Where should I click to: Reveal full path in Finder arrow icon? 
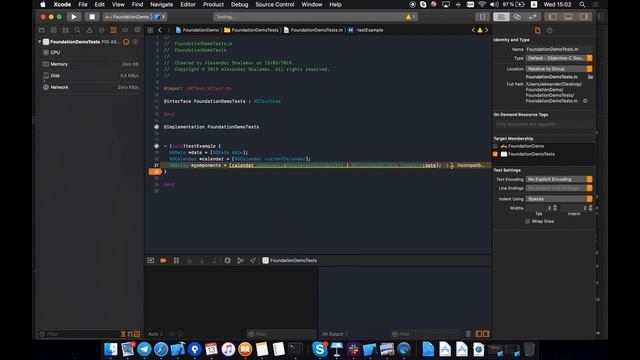click(585, 101)
